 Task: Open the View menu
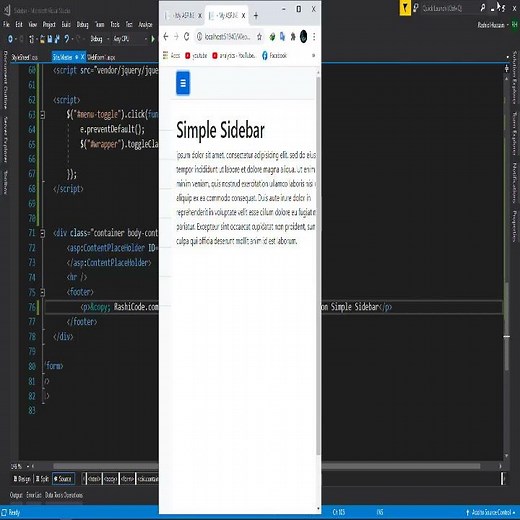[33, 24]
